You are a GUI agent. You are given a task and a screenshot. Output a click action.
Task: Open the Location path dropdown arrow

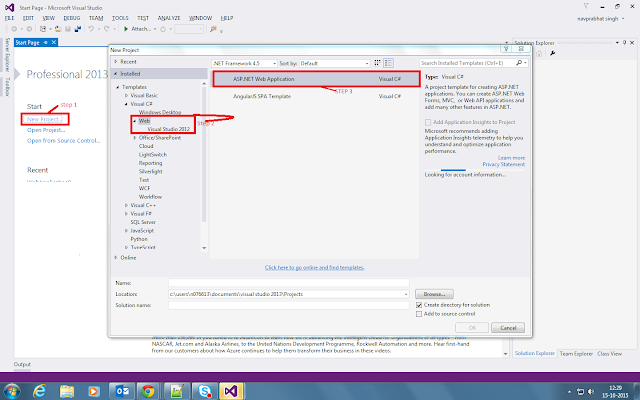pos(406,294)
